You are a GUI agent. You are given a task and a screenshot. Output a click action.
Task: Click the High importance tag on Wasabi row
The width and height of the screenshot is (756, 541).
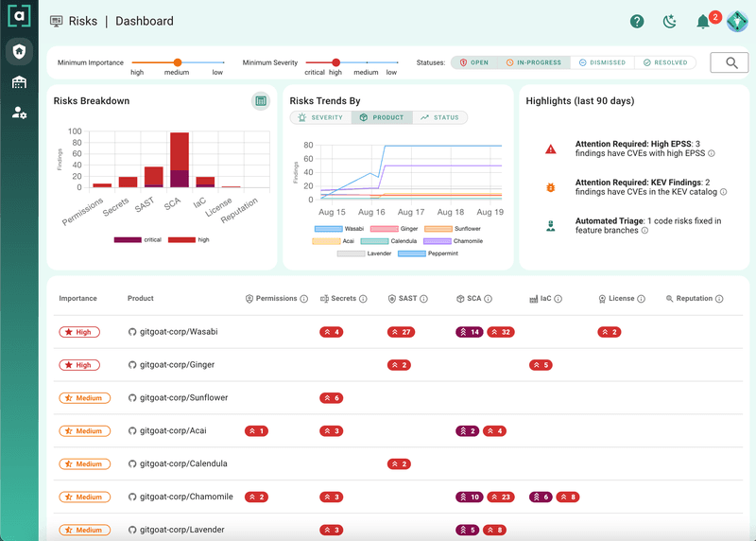point(79,332)
